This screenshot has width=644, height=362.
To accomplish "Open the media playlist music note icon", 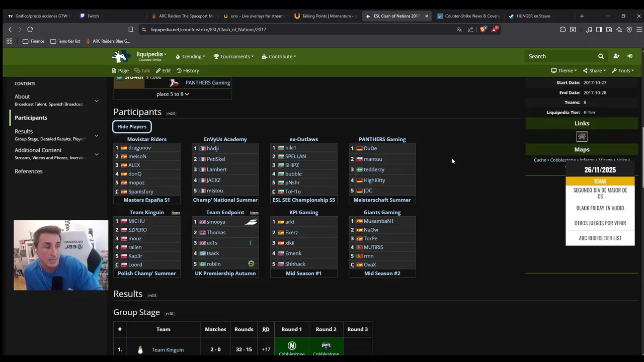I will coord(589,30).
